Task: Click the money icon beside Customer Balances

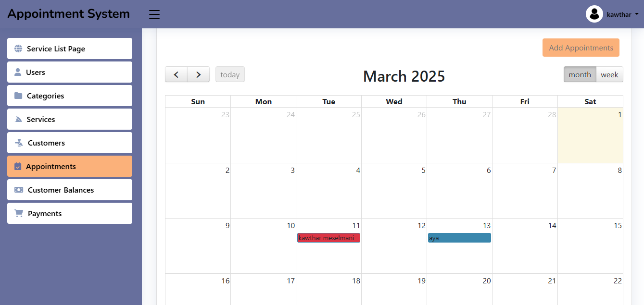Action: 19,190
